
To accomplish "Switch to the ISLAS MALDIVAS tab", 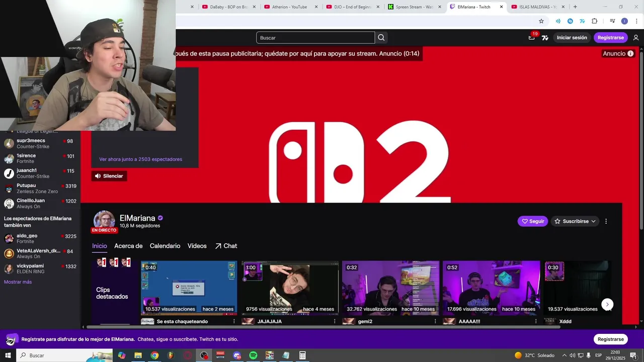I will coord(538,7).
